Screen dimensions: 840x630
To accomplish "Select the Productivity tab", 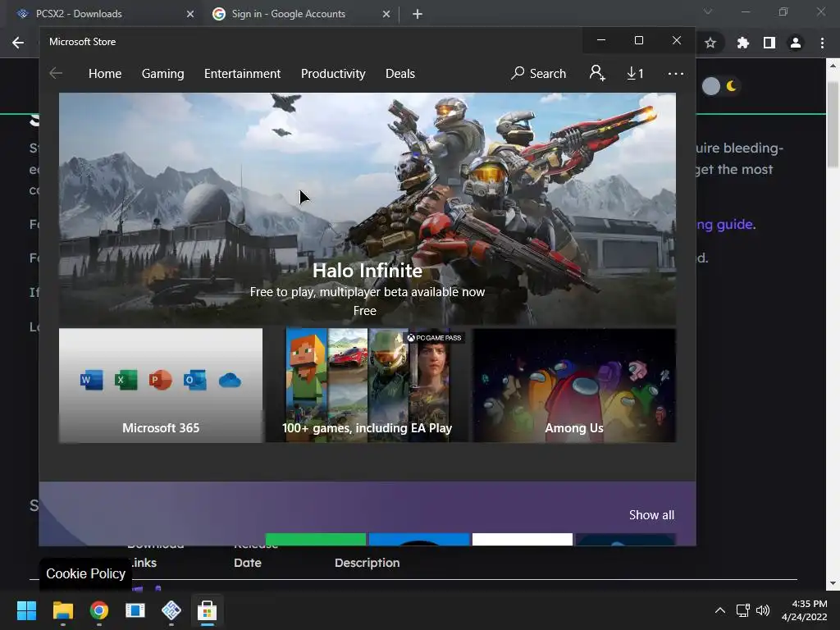I will coord(333,73).
